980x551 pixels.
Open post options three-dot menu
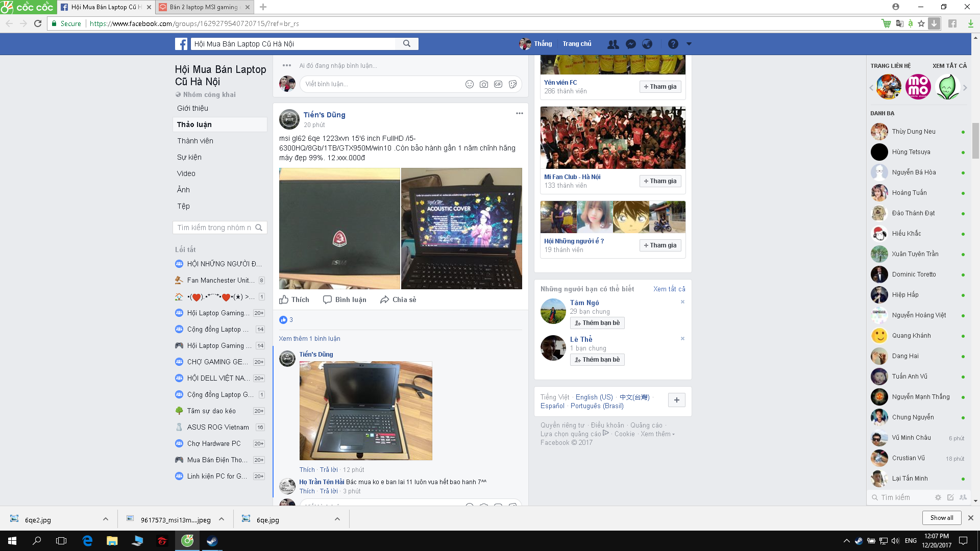click(x=519, y=113)
